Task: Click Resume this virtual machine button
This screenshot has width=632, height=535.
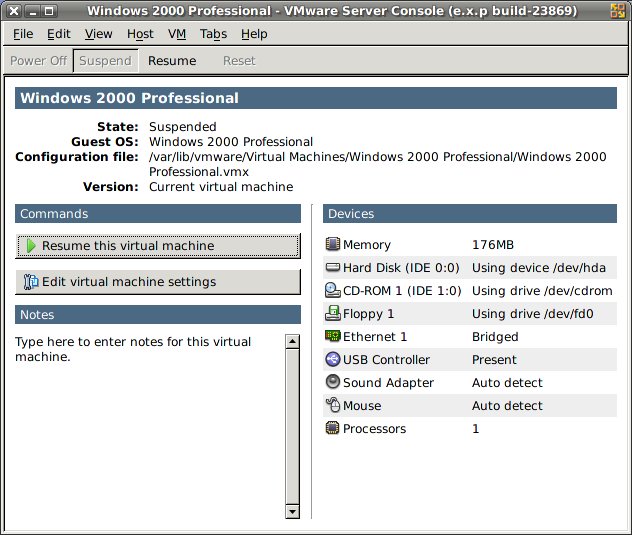Action: [158, 246]
